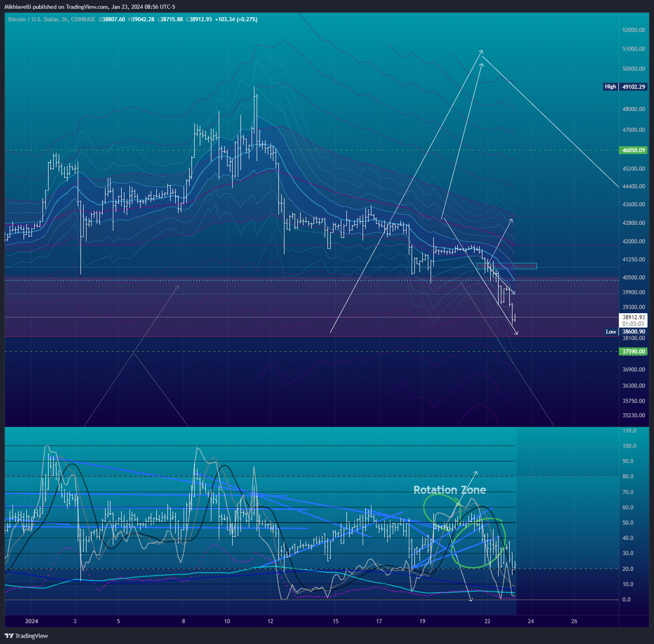The width and height of the screenshot is (654, 644).
Task: Click the 35230.00 price axis label
Action: tap(634, 415)
